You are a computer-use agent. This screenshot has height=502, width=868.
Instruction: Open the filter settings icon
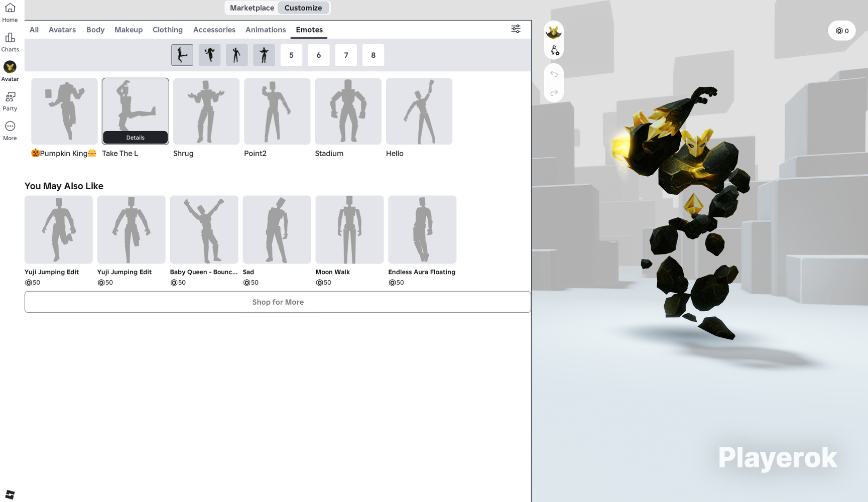pyautogui.click(x=516, y=29)
